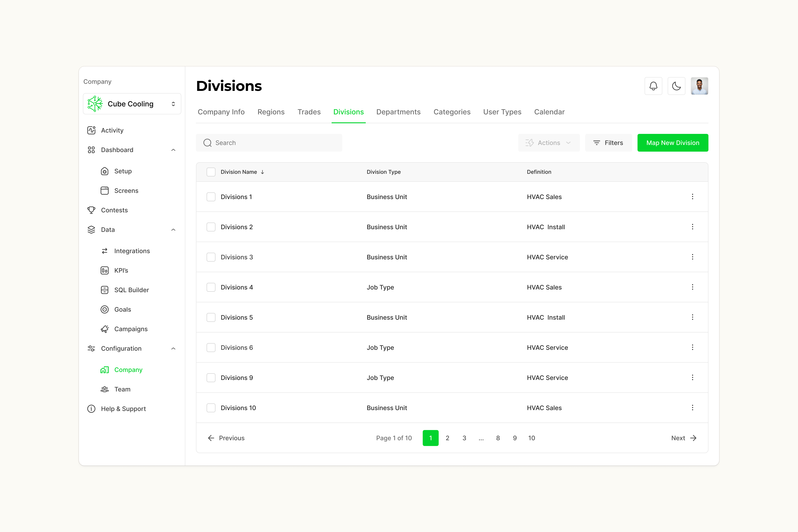Viewport: 798px width, 532px height.
Task: Jump to page 2
Action: click(448, 438)
